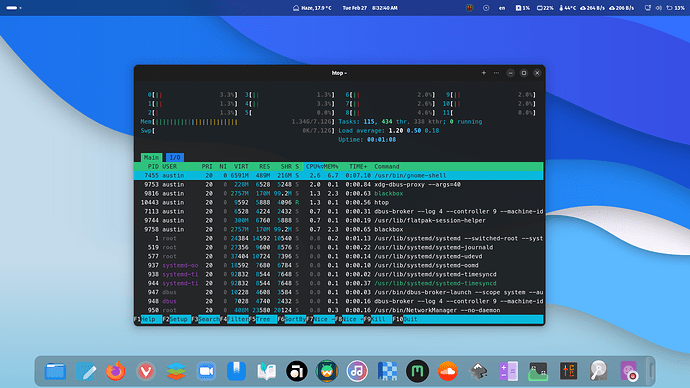Select the Main tab in htop
The height and width of the screenshot is (388, 690).
(x=151, y=157)
